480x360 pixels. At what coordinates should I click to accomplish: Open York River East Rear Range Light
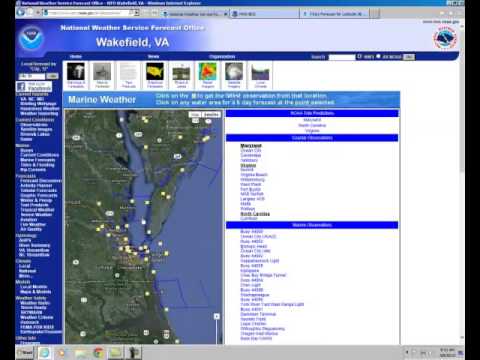tap(272, 304)
